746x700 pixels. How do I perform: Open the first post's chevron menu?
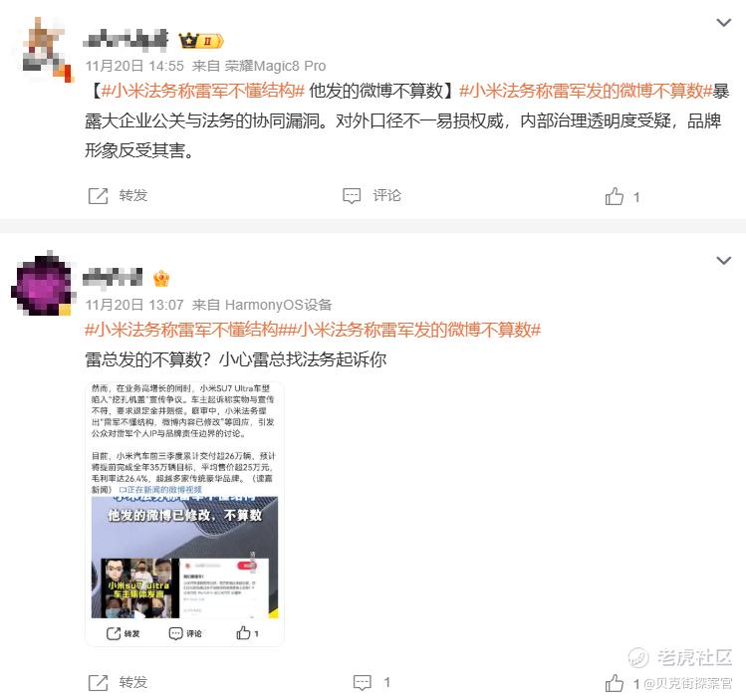click(x=724, y=22)
